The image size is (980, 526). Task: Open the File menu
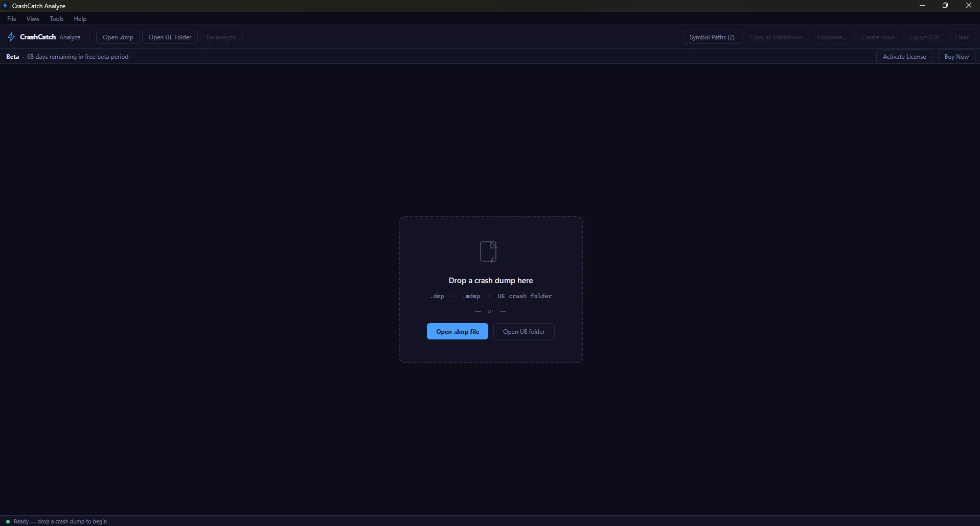[x=12, y=19]
